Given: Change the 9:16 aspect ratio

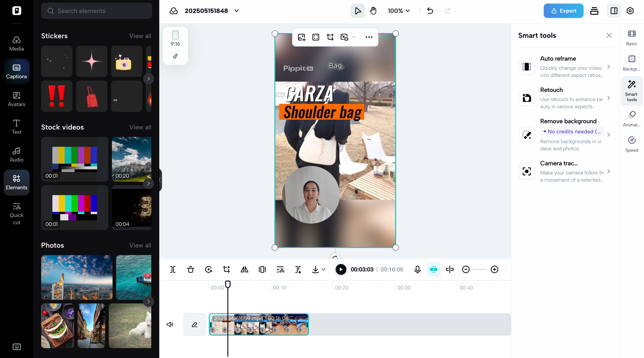Looking at the screenshot, I should (x=175, y=38).
